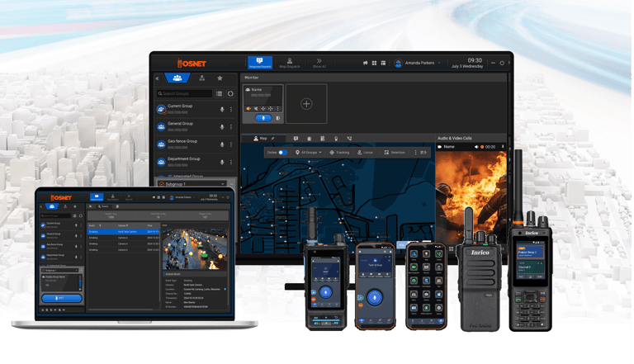Tap the round blue PTT button on orange phone
634x364 pixels.
tap(375, 297)
